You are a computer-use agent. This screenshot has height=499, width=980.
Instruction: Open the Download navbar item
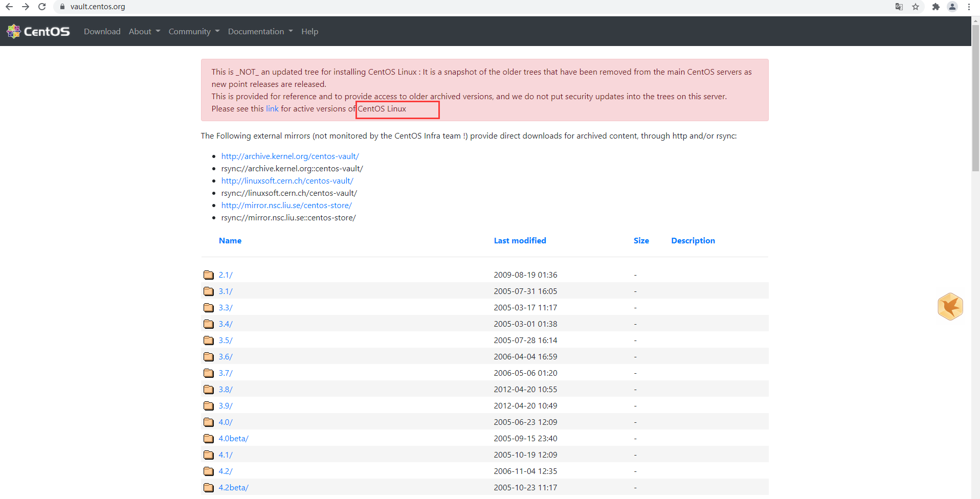102,31
